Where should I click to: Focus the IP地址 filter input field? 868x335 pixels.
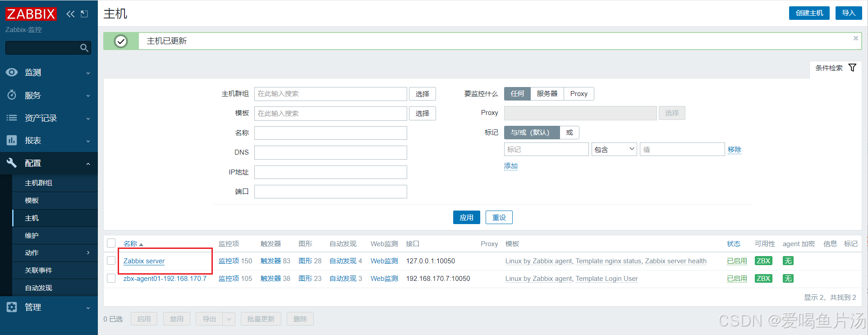(x=331, y=172)
